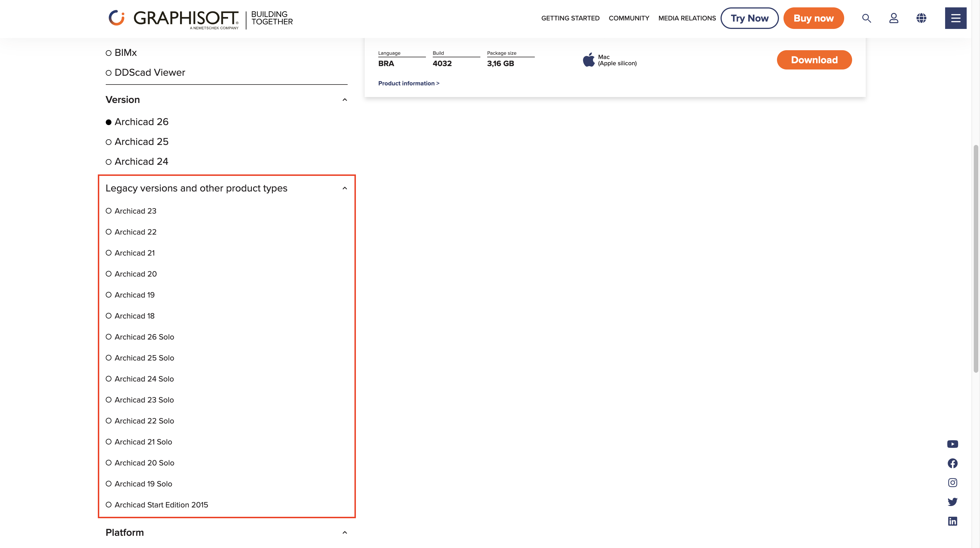Open the globe language selector
The width and height of the screenshot is (980, 548).
tap(921, 18)
